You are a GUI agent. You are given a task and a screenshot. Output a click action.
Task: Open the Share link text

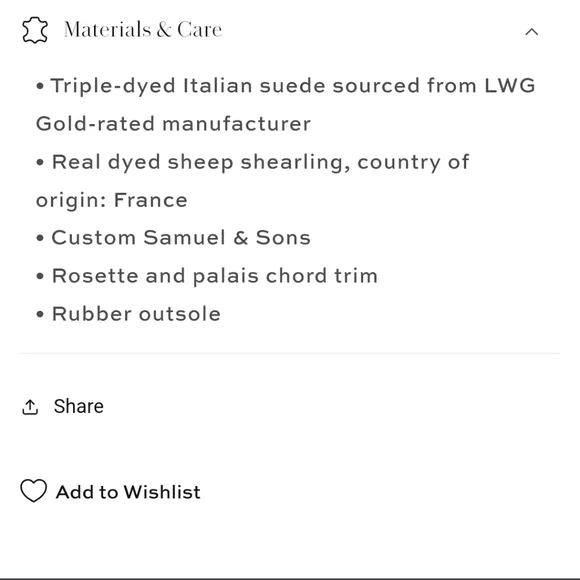click(x=78, y=406)
